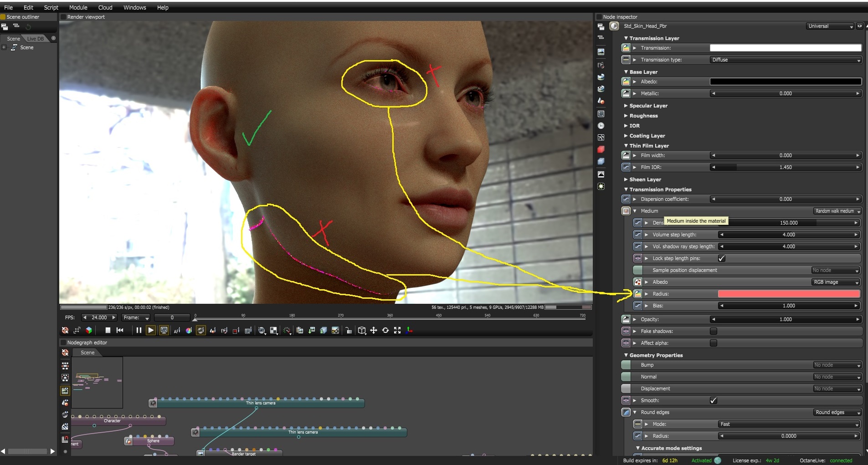Select the Scene tab in Nodegraph editor

click(x=87, y=353)
